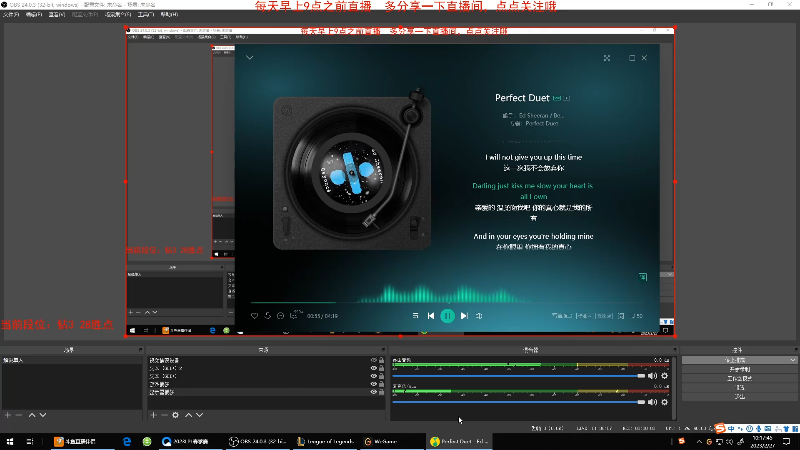Open settings gear for second mixer channel
Viewport: 800px width, 450px height.
664,402
